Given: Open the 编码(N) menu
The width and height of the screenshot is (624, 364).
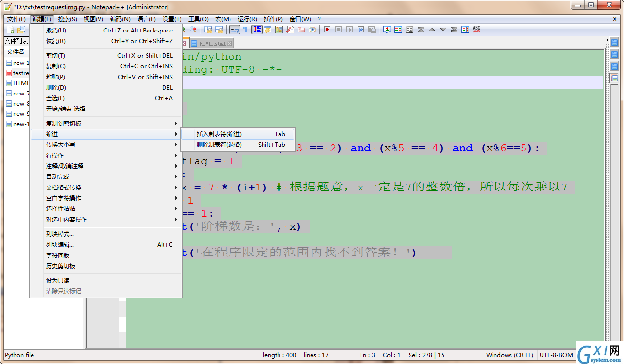Looking at the screenshot, I should click(x=120, y=19).
